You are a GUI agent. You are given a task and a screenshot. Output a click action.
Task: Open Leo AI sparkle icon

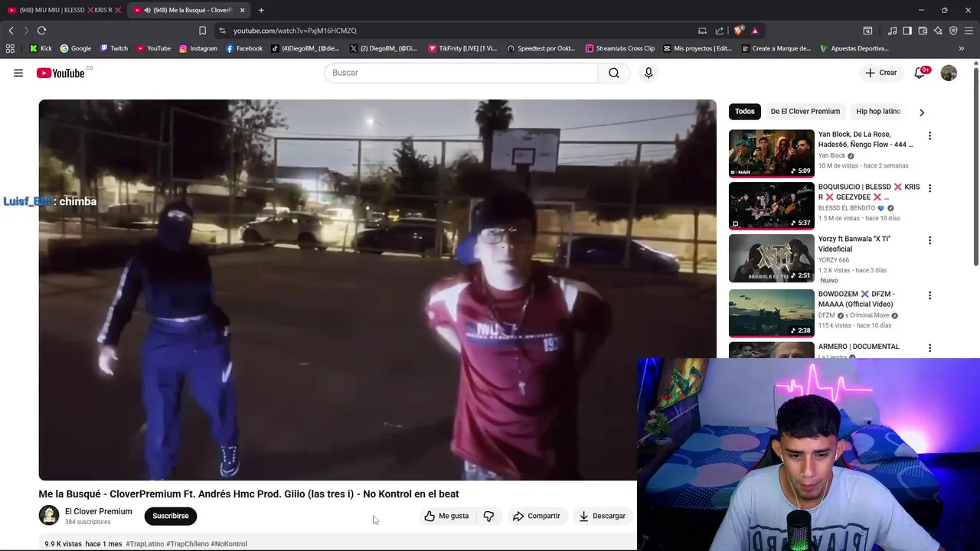(938, 31)
